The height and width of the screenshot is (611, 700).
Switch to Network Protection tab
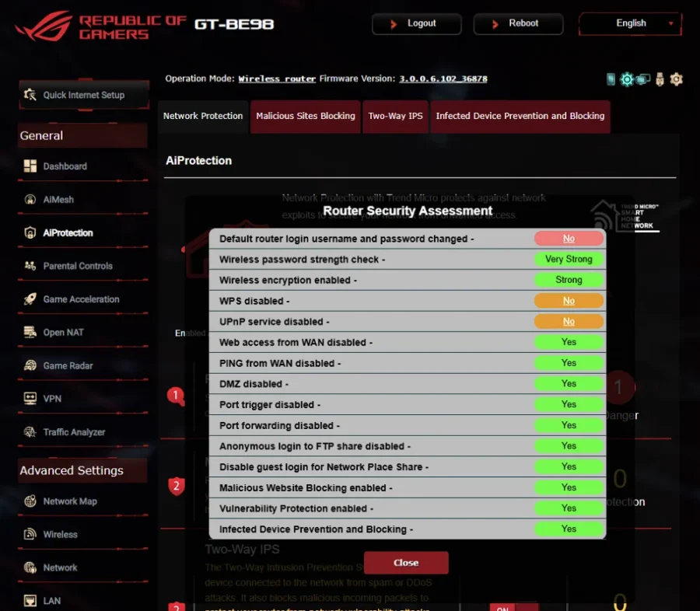pyautogui.click(x=203, y=116)
